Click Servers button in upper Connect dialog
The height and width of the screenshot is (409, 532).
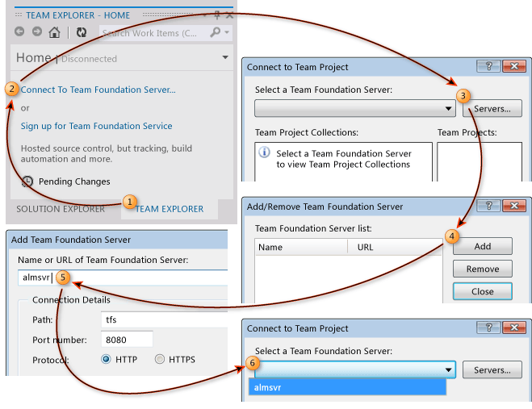(492, 109)
